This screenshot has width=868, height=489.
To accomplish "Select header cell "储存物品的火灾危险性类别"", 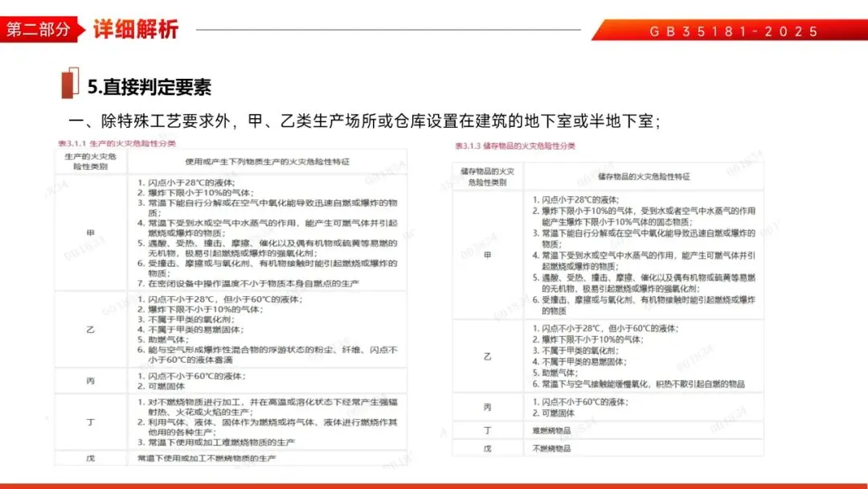I will coord(488,177).
